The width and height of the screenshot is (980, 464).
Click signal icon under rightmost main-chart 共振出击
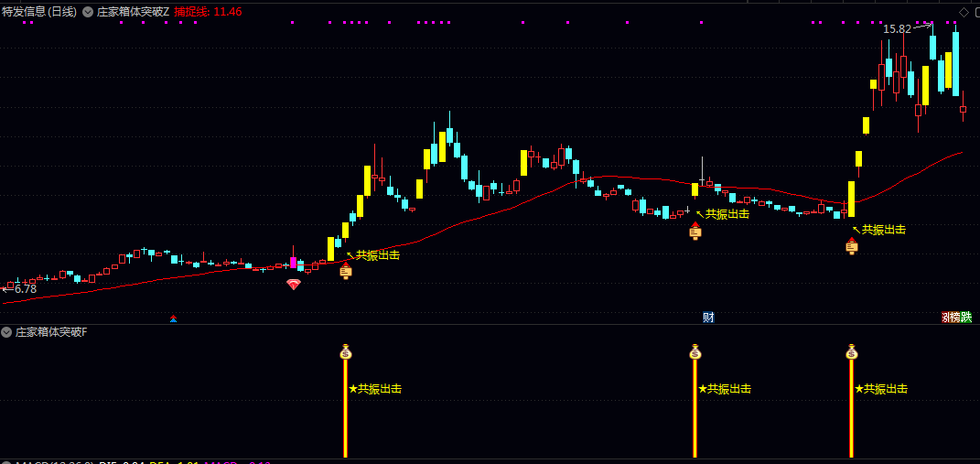[x=851, y=245]
